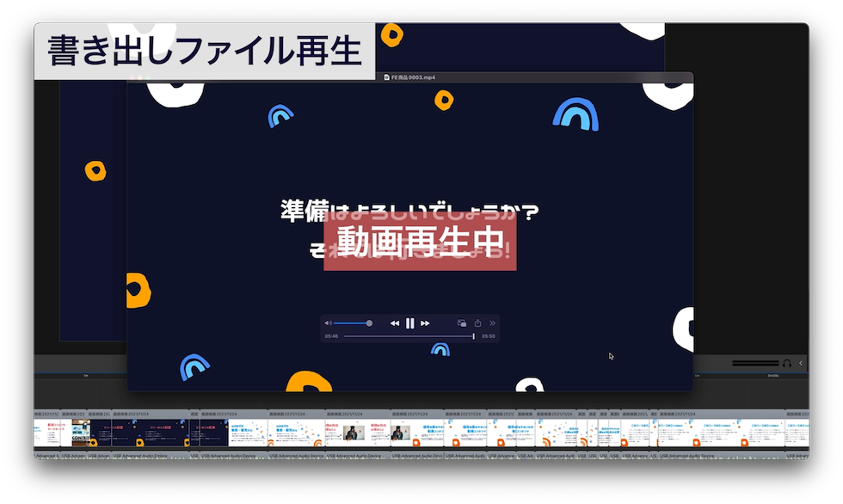Click the fast-forward icon in the video player
This screenshot has height=504, width=843.
(x=425, y=323)
